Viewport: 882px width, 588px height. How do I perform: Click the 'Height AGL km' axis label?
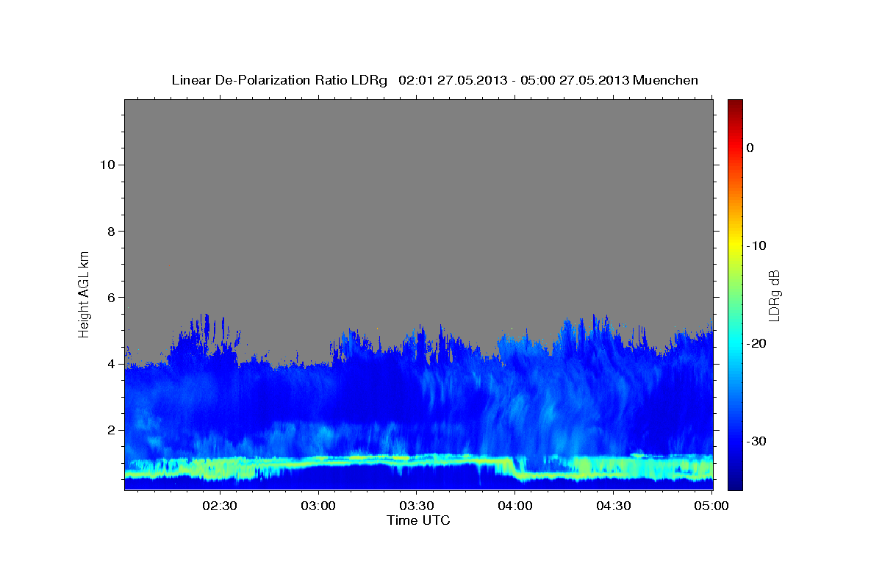(85, 293)
